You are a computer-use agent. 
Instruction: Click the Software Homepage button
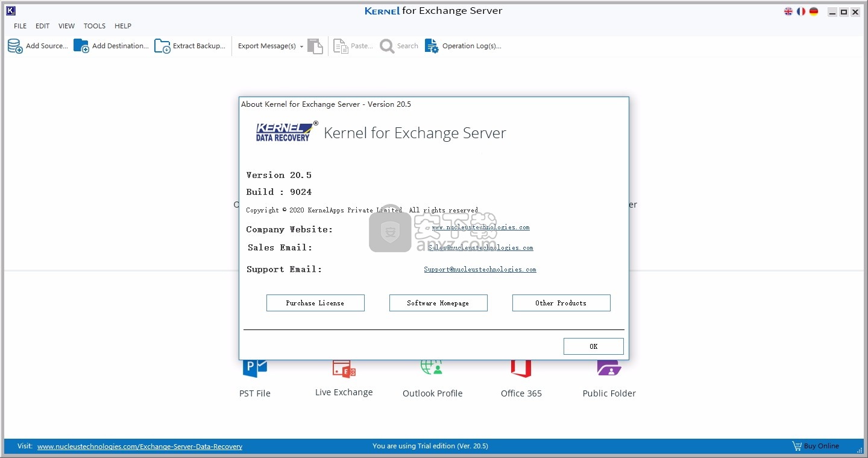[438, 303]
